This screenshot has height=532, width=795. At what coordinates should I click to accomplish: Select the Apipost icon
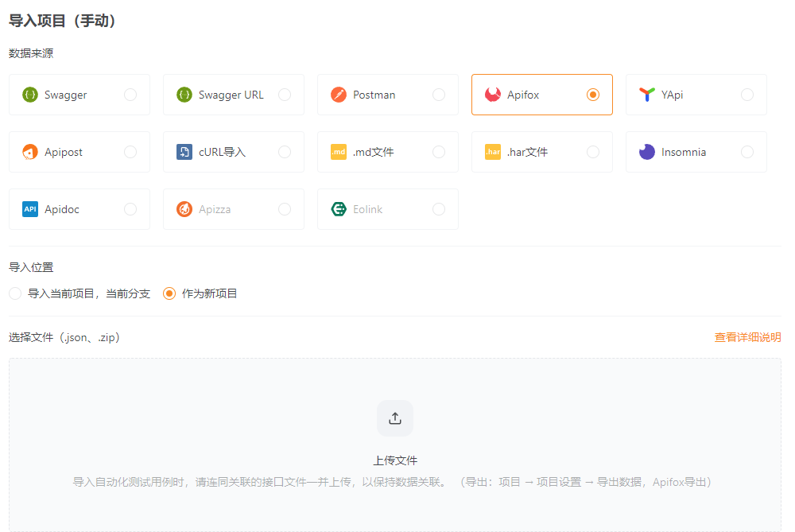point(30,151)
